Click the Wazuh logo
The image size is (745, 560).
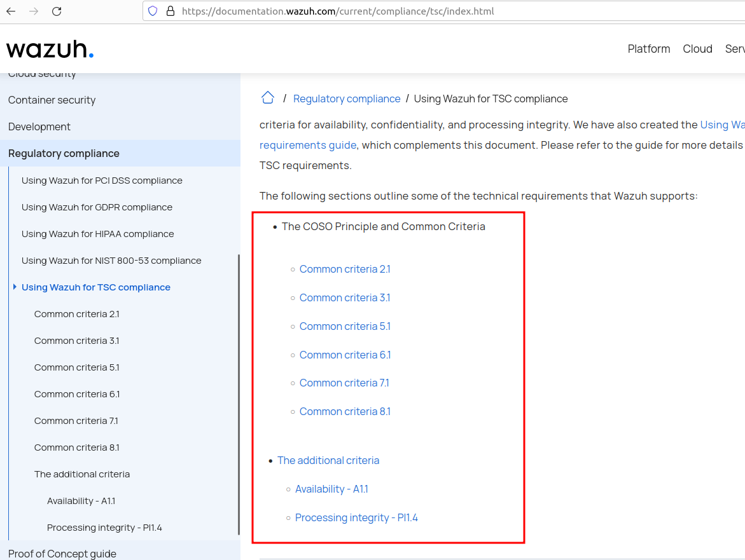pyautogui.click(x=50, y=48)
